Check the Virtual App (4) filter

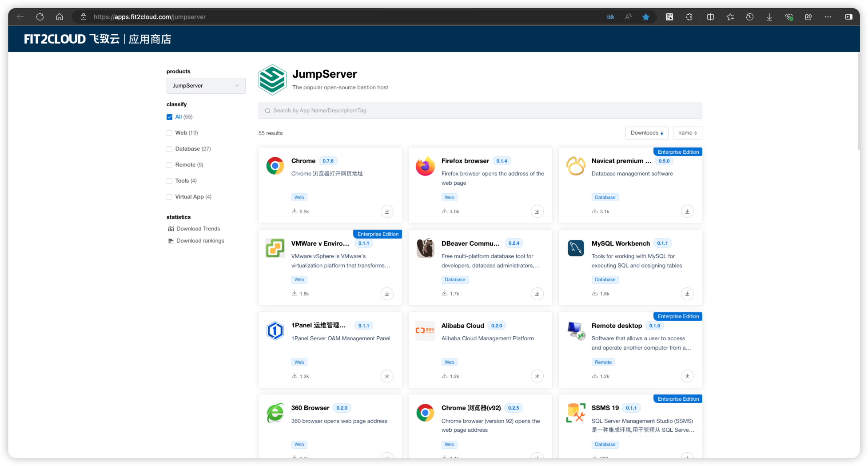click(169, 197)
